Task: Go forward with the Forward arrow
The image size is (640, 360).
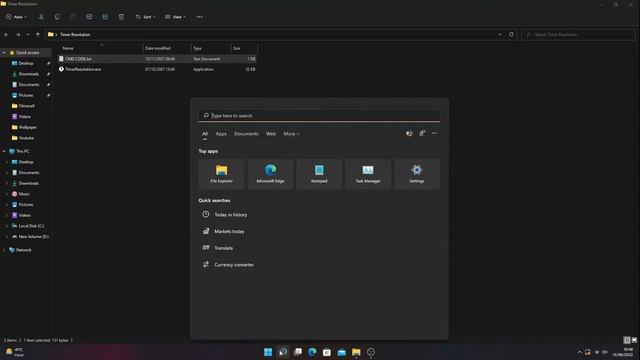Action: click(18, 35)
